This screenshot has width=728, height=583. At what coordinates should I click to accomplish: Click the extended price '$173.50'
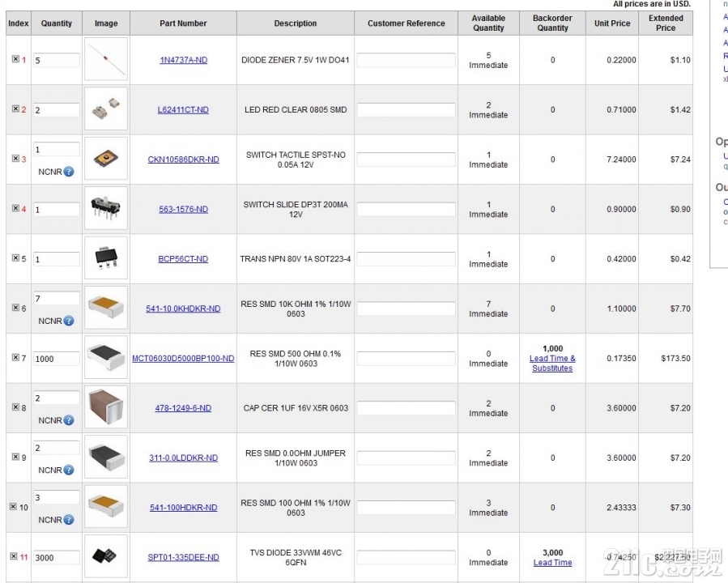675,359
